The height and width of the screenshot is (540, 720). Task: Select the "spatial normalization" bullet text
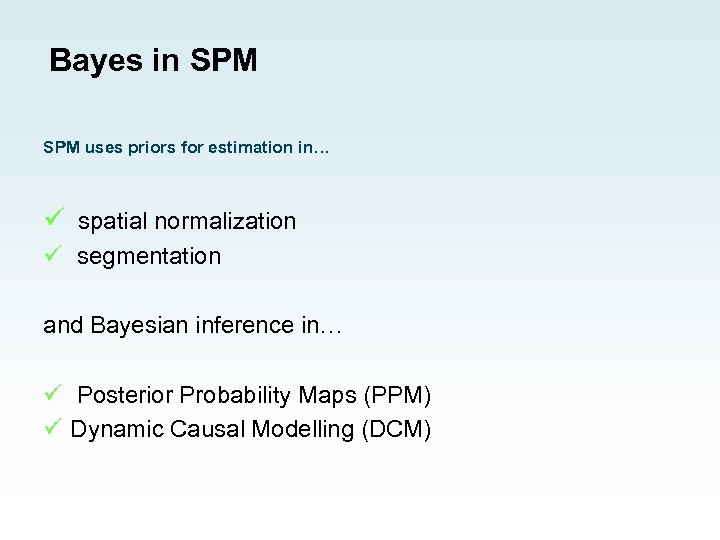click(x=187, y=221)
